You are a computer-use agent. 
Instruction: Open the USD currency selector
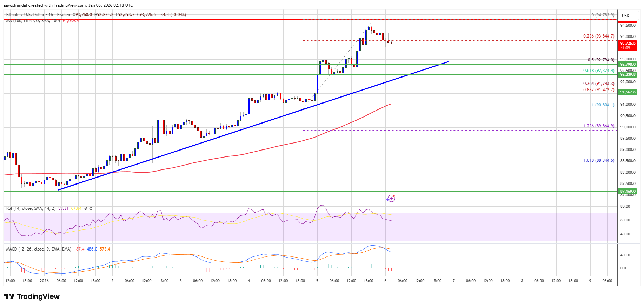(x=625, y=16)
